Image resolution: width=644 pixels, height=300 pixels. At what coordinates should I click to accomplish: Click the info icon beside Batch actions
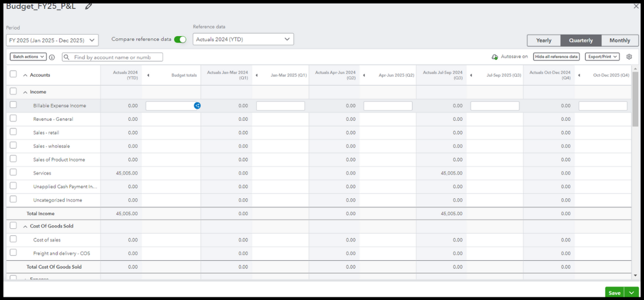point(52,57)
